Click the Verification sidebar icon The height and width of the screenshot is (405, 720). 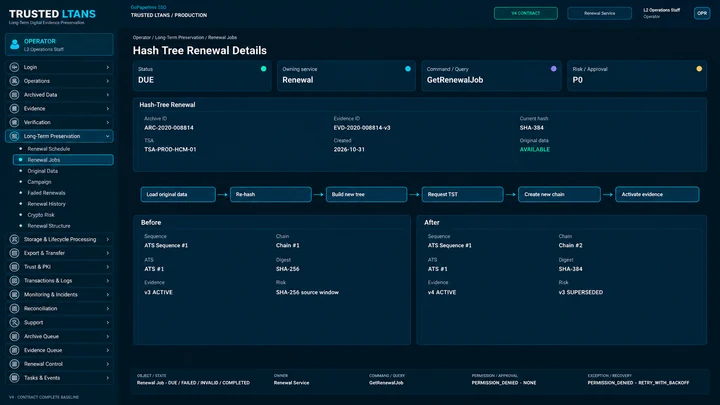click(x=14, y=122)
